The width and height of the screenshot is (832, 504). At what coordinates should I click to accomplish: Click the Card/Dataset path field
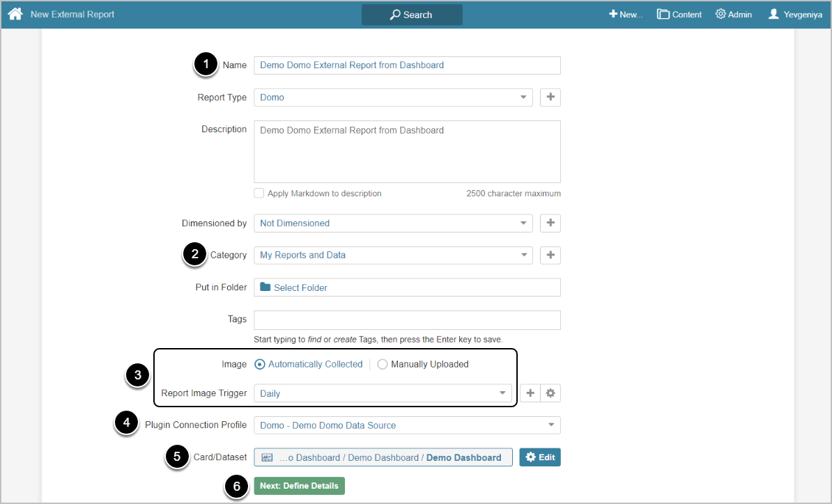(x=383, y=457)
